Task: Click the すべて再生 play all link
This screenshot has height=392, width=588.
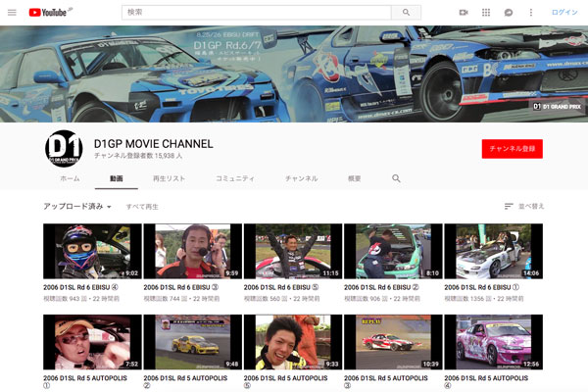Action: tap(142, 207)
